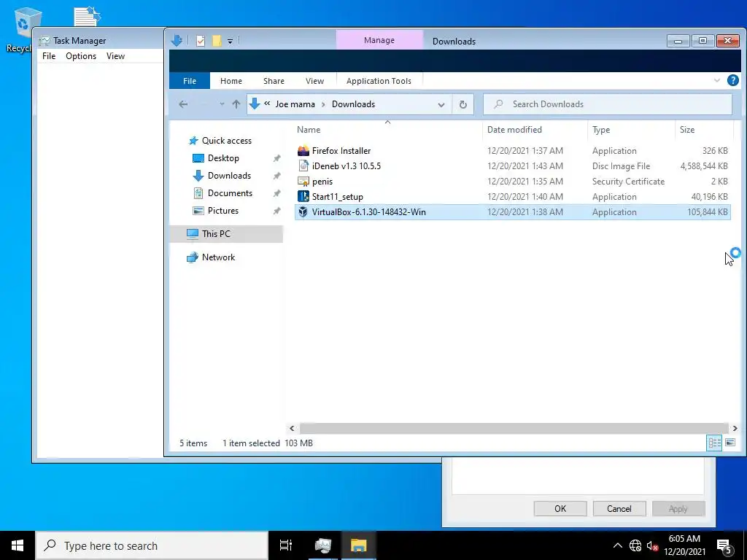Refresh the Downloads folder

pyautogui.click(x=462, y=105)
